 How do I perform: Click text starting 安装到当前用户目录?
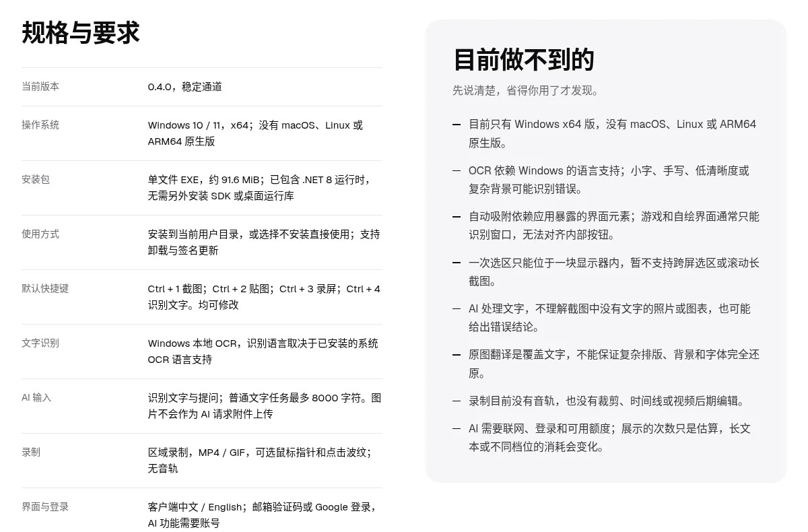pyautogui.click(x=264, y=242)
